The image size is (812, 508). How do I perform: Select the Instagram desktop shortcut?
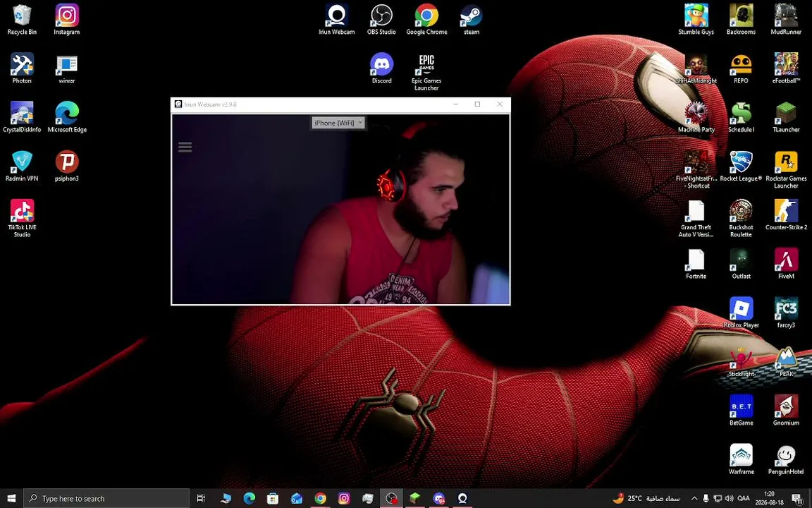pos(67,20)
